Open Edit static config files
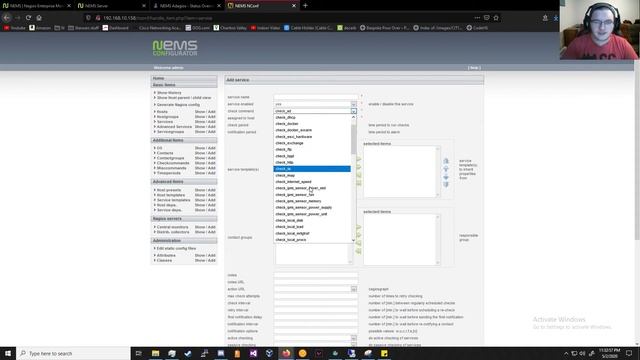Screen dimensions: 640x360 (176, 249)
